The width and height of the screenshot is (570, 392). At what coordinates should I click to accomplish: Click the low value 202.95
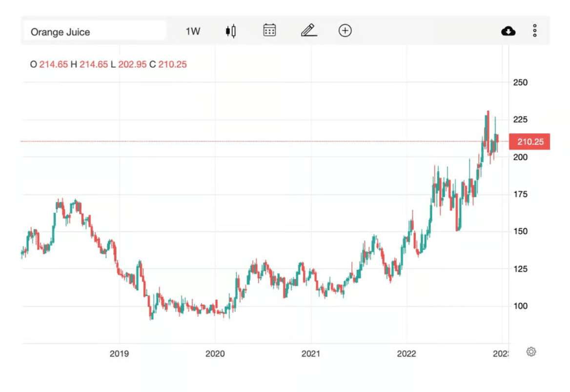[x=132, y=64]
